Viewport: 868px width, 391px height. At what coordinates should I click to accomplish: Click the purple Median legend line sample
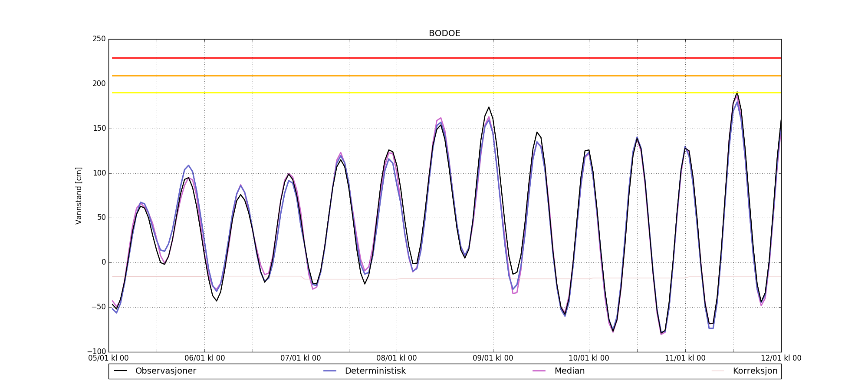[x=539, y=371]
